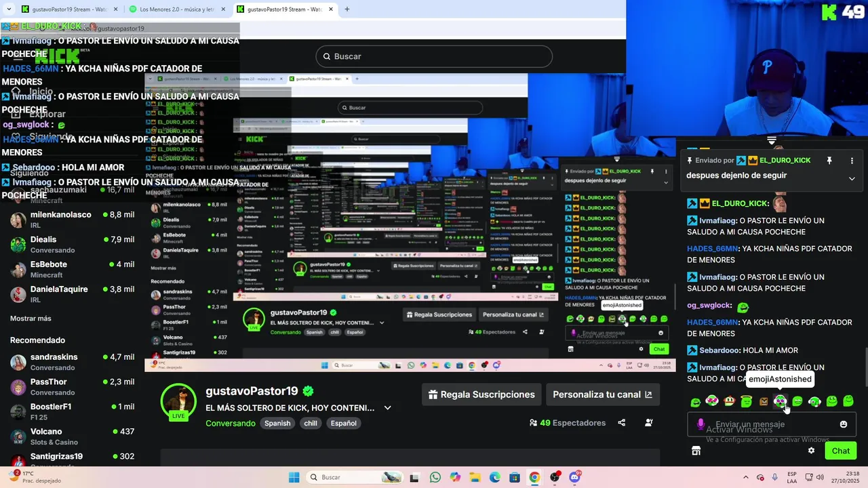Expand Mostrar más in the sidebar
The image size is (868, 488).
coord(31,318)
